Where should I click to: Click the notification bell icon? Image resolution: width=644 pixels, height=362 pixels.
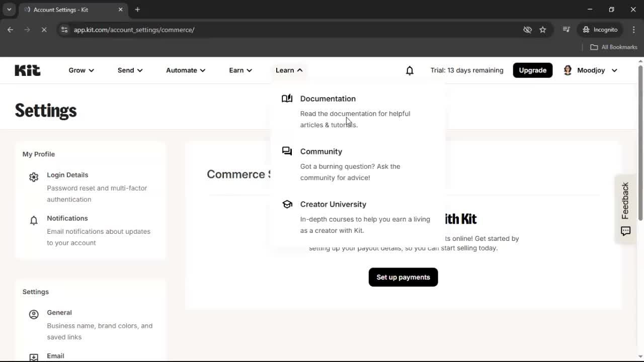tap(410, 70)
